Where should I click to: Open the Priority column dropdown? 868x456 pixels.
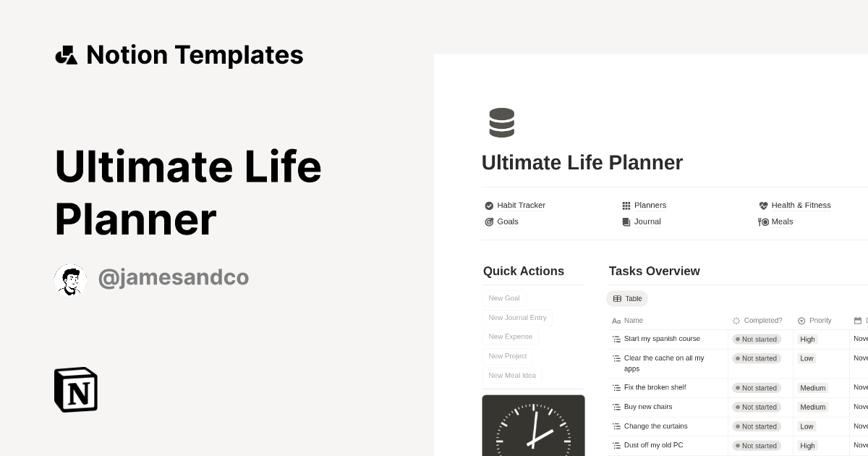tap(815, 320)
